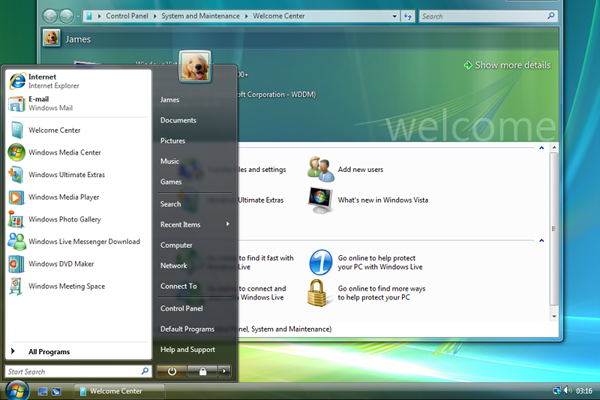Launch Windows Meeting Space

66,286
